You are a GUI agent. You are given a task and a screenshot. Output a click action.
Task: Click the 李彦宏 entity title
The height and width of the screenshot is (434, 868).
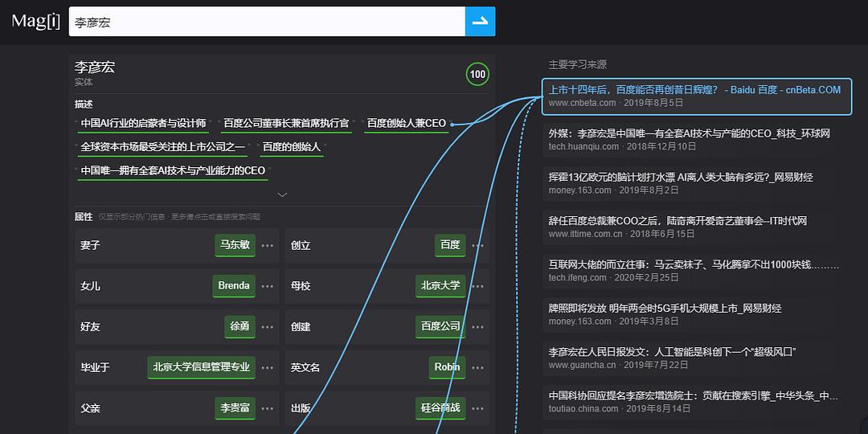95,68
